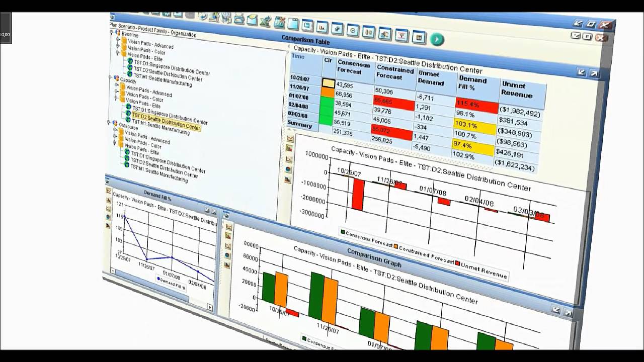Screen dimensions: 644x362
Task: Click right arrow button in Comparison Table header
Action: tap(594, 73)
